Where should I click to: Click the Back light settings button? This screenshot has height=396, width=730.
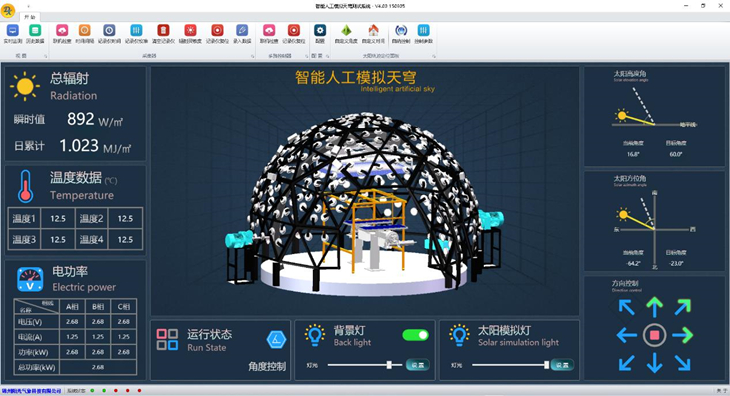pos(418,365)
